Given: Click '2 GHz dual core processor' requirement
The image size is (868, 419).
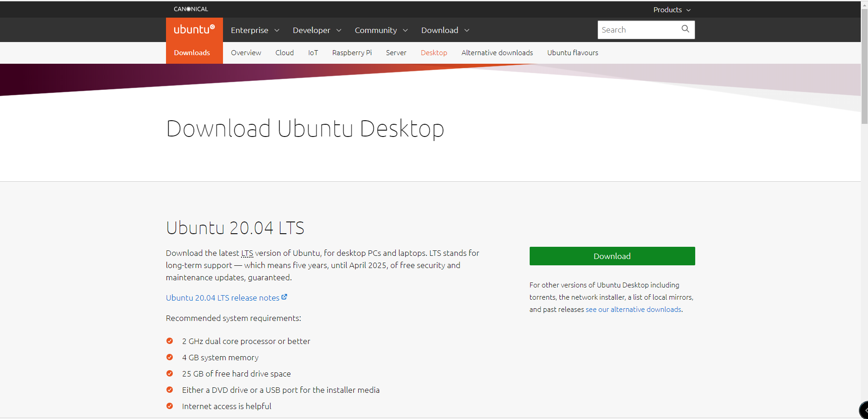Looking at the screenshot, I should click(x=246, y=341).
